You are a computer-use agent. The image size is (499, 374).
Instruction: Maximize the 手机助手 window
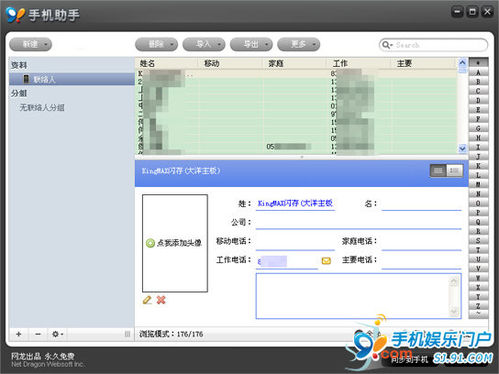pos(472,12)
